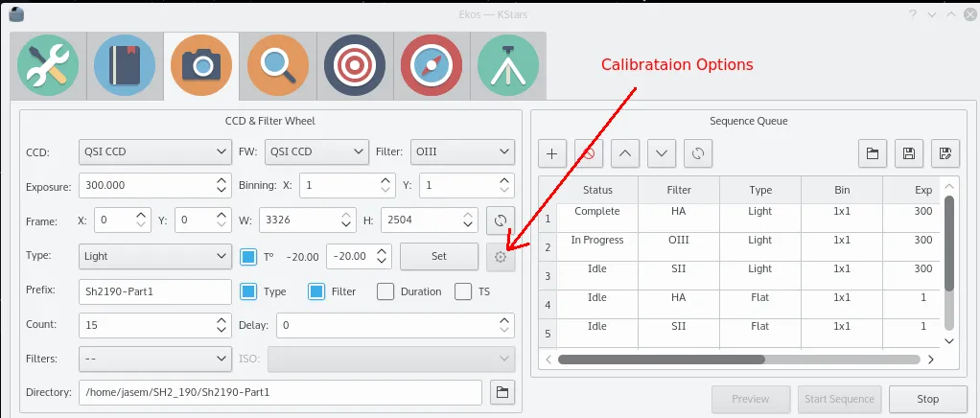Open the Scheduler tab with notebook icon
980x418 pixels.
125,65
